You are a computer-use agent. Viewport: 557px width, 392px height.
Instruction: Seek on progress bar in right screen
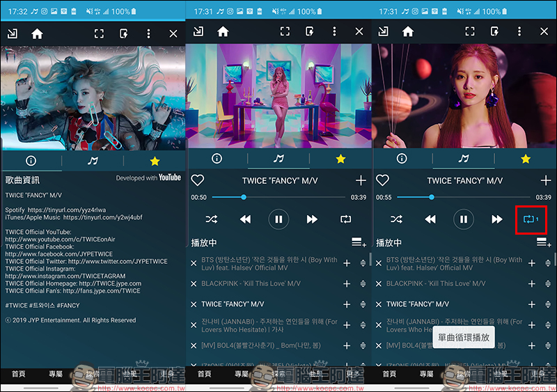tap(464, 197)
